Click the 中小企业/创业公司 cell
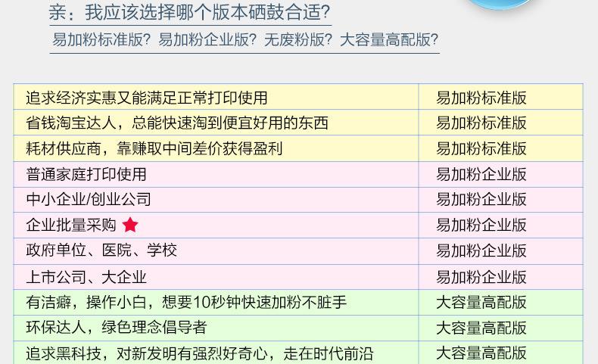 89,200
